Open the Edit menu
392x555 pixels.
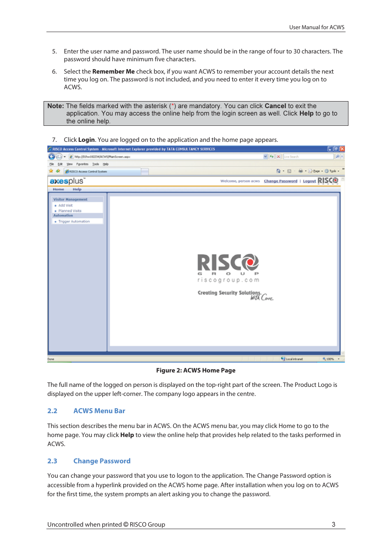[60, 164]
